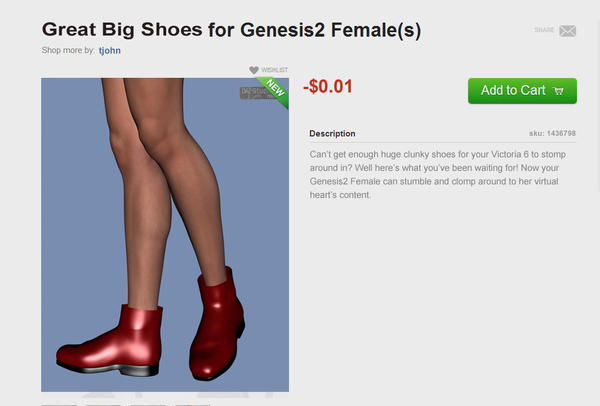Click the envelope share icon
The height and width of the screenshot is (406, 600).
click(x=567, y=31)
